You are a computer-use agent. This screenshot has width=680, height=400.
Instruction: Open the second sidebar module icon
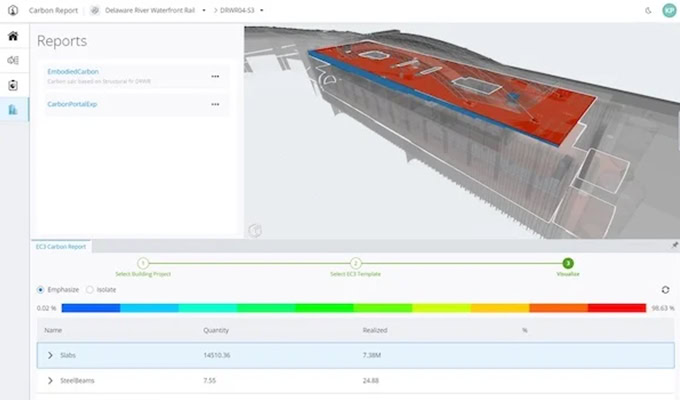click(13, 60)
